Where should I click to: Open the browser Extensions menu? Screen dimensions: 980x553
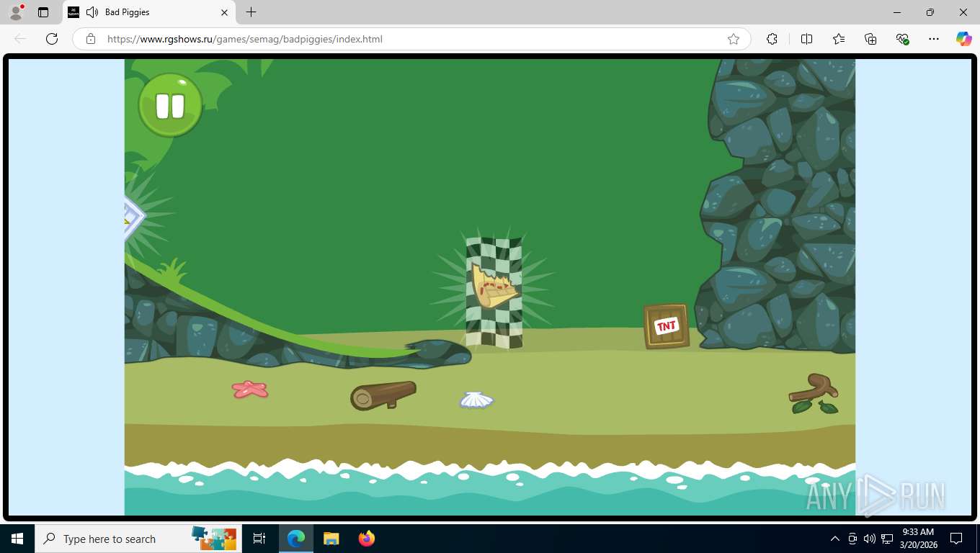(x=772, y=39)
